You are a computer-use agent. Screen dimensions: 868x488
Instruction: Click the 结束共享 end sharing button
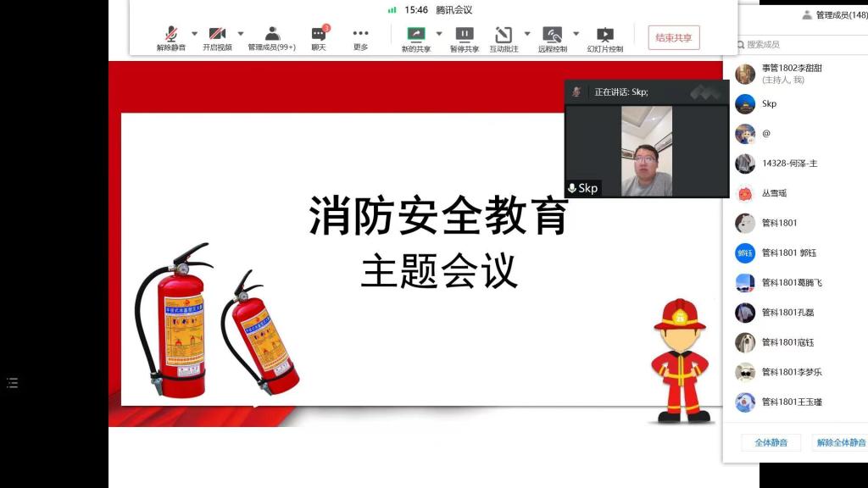674,38
